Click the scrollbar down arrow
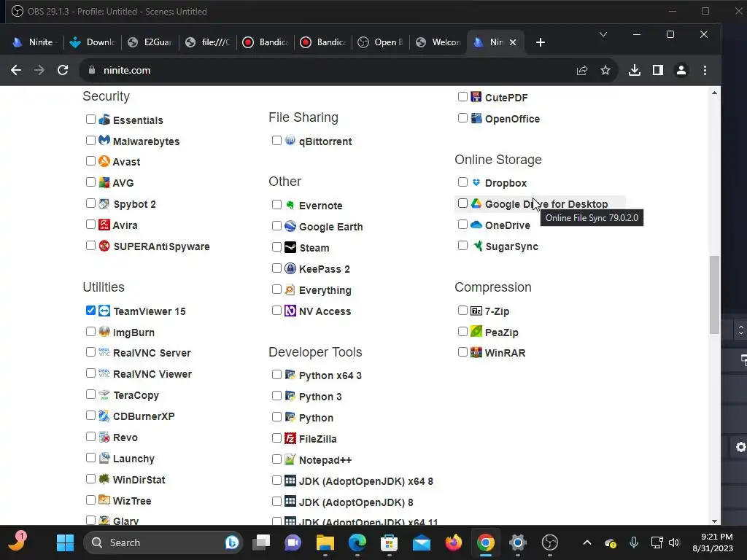 (x=714, y=521)
